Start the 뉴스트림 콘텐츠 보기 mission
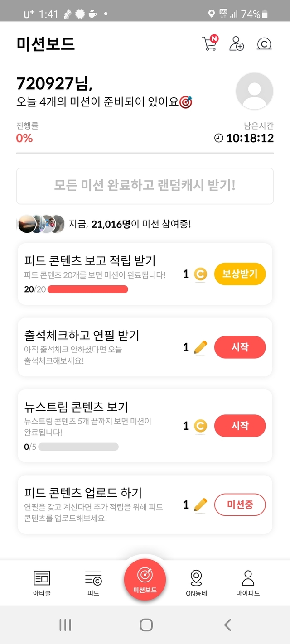 (x=240, y=426)
